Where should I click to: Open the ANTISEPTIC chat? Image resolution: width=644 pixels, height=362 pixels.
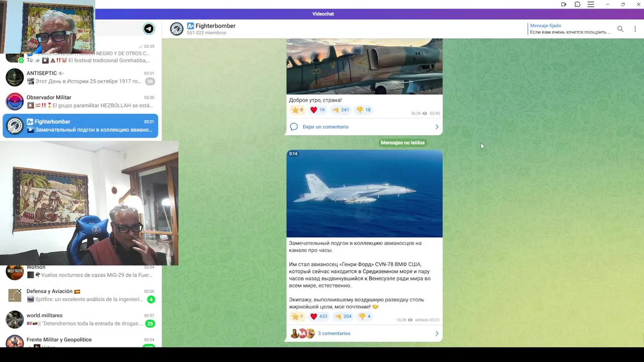click(x=80, y=77)
